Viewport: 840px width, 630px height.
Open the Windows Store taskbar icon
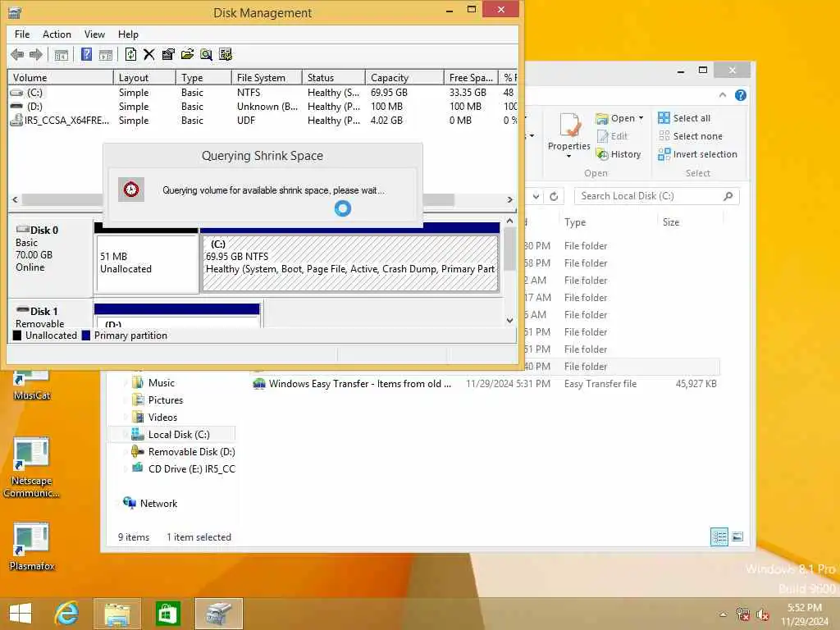click(x=167, y=614)
